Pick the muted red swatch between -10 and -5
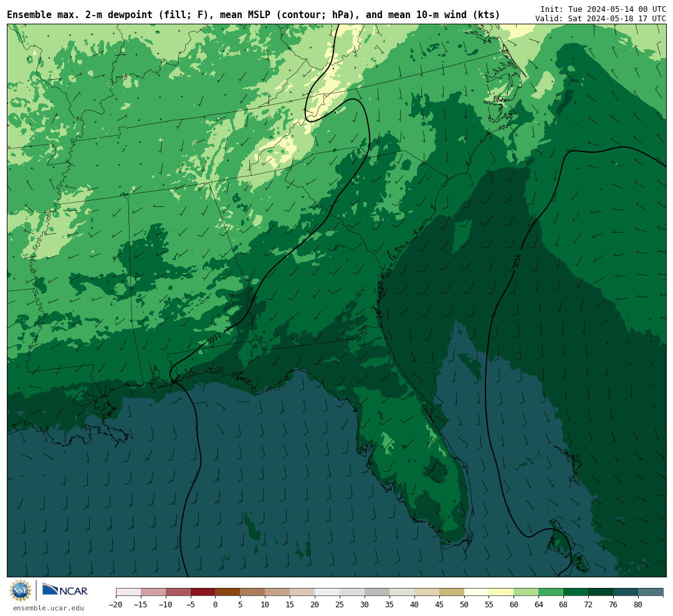This screenshot has height=616, width=673. [x=178, y=593]
